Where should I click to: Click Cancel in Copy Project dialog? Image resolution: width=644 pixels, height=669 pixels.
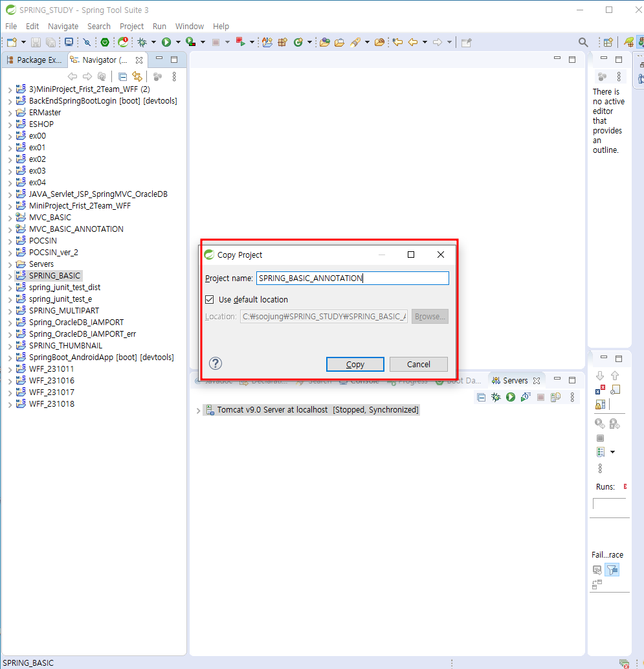pos(418,365)
